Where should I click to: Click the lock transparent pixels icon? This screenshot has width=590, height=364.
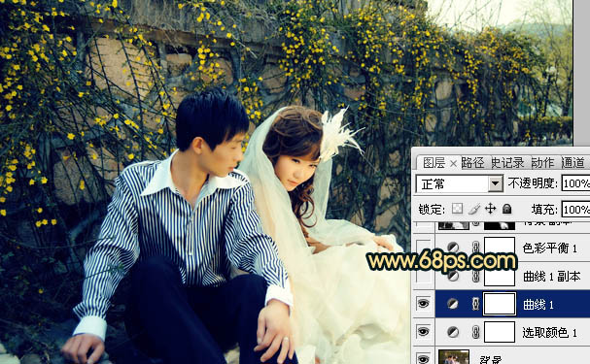457,209
